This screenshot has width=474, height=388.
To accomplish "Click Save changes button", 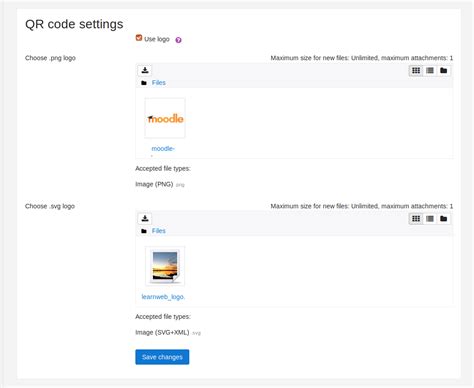I will (x=162, y=357).
